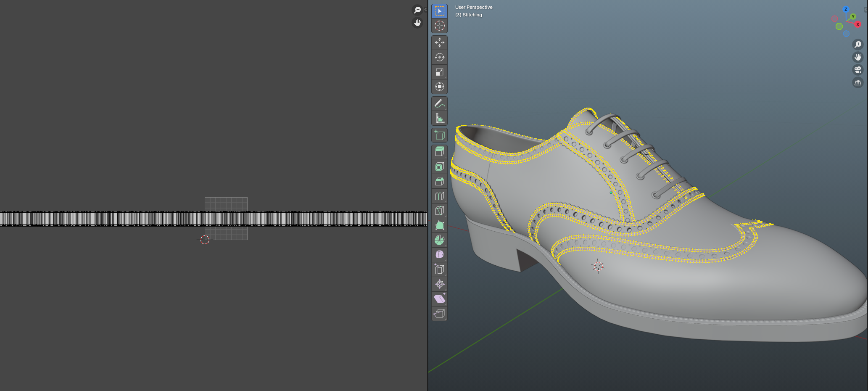Pick the Rotate tool
The width and height of the screenshot is (868, 391).
pos(439,57)
